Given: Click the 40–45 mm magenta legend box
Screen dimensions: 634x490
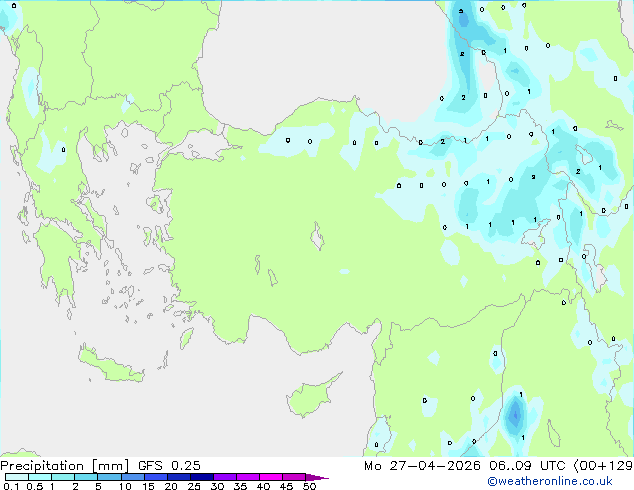Looking at the screenshot, I should pos(271,477).
